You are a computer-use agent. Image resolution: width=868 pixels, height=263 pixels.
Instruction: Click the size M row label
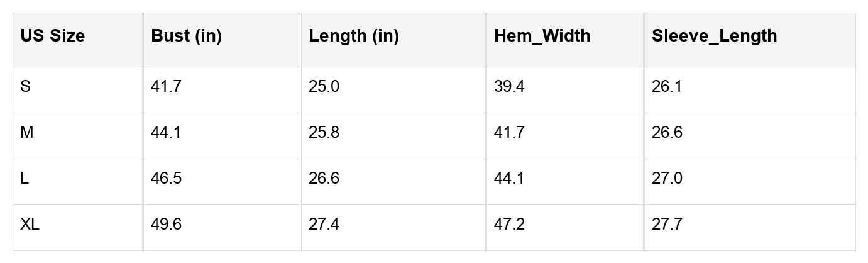coord(27,133)
